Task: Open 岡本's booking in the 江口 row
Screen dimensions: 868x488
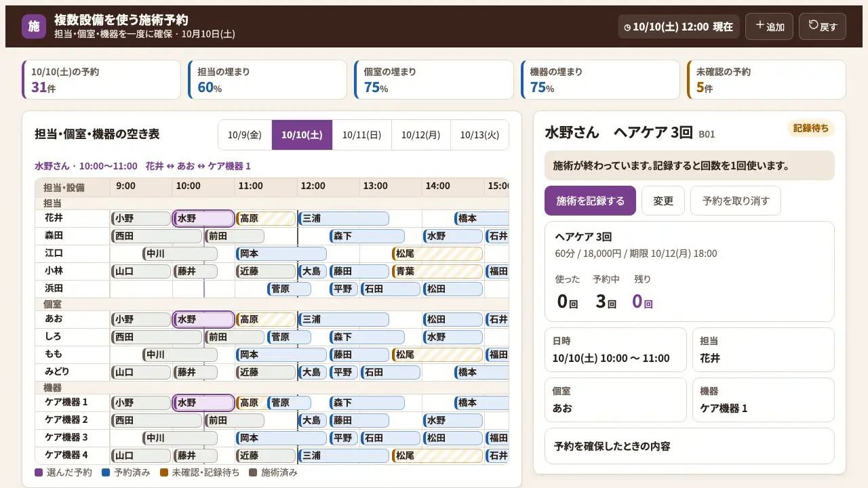Action: (x=281, y=253)
